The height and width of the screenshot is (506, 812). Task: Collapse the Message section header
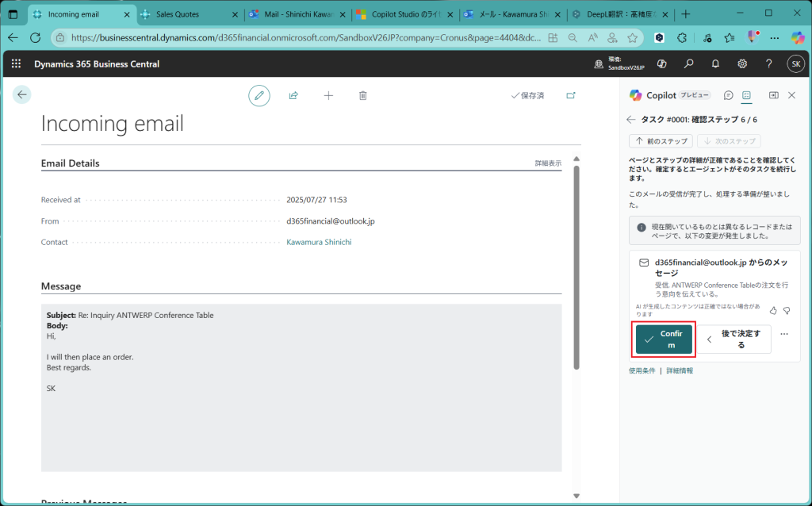(61, 286)
